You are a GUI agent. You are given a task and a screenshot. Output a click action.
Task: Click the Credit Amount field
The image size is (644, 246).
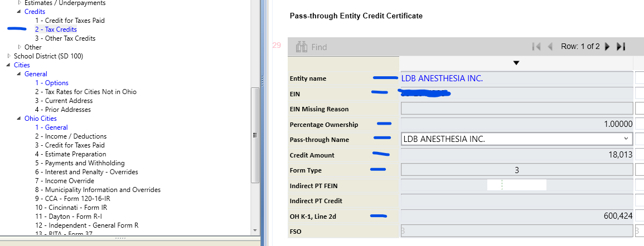[x=516, y=155]
